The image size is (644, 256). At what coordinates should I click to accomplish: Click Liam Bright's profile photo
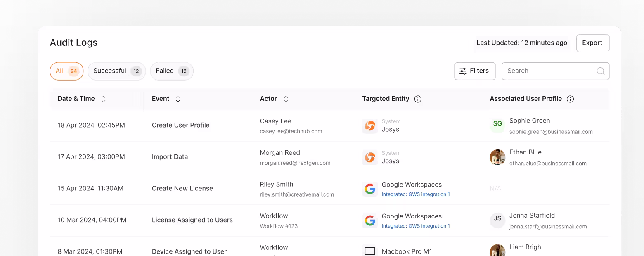tap(497, 251)
